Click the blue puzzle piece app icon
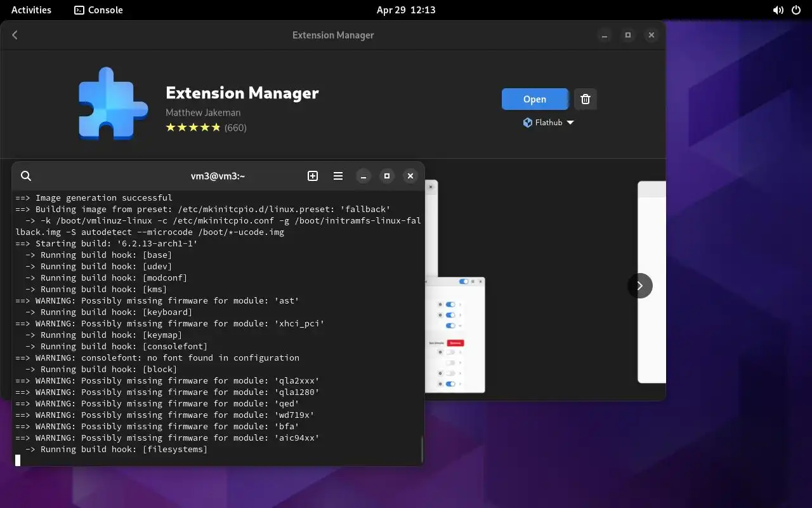812x508 pixels. (113, 104)
